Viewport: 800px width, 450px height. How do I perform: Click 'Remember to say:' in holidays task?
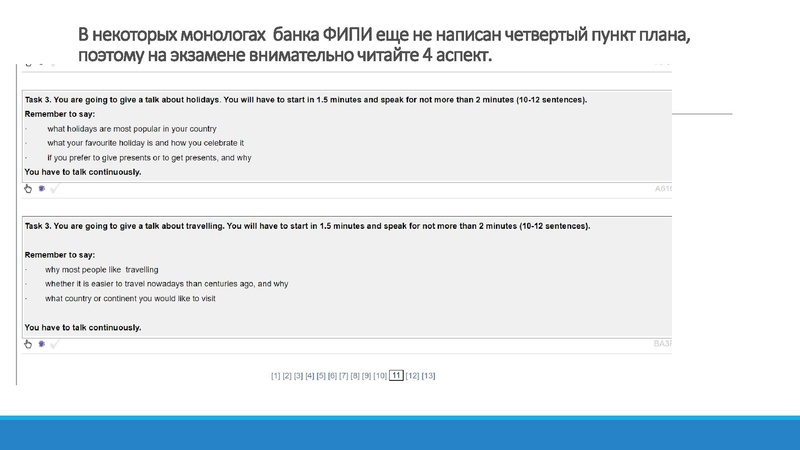[60, 114]
